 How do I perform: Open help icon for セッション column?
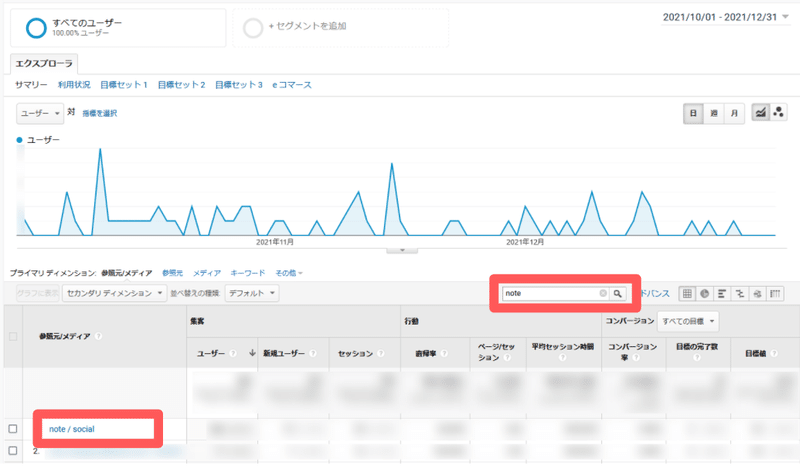381,353
